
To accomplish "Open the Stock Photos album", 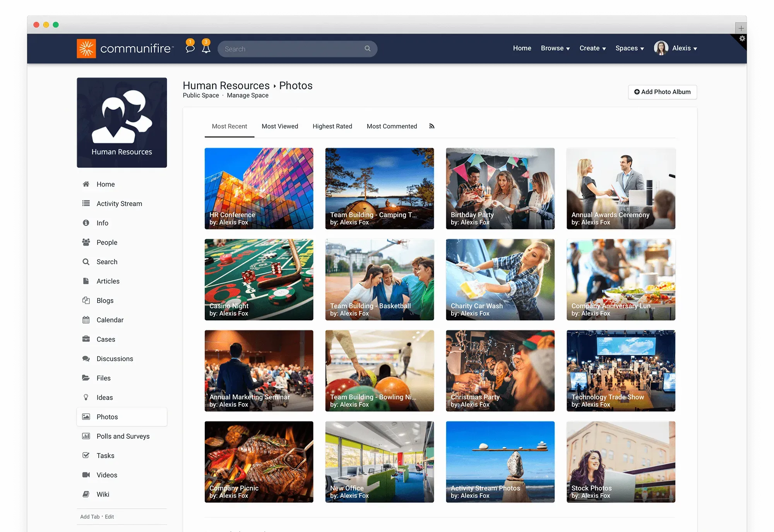I will [x=621, y=462].
